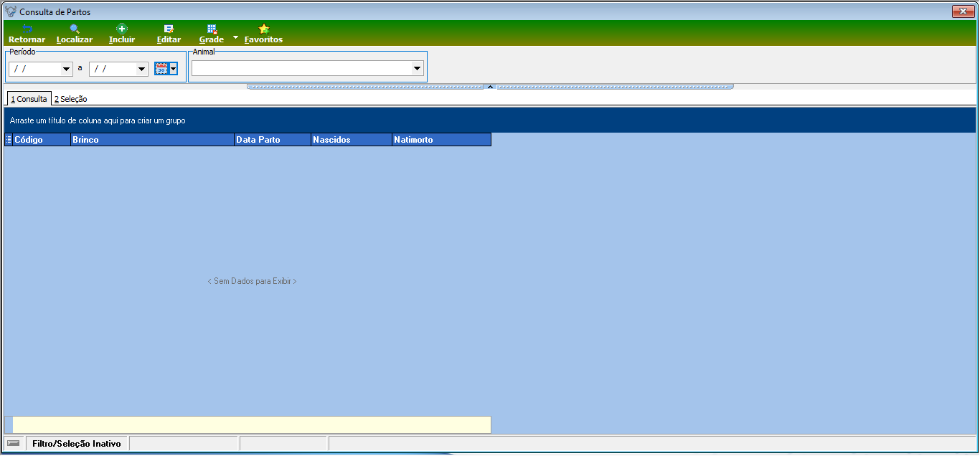
Task: Switch to the 2 Seleção tab
Action: coord(70,99)
